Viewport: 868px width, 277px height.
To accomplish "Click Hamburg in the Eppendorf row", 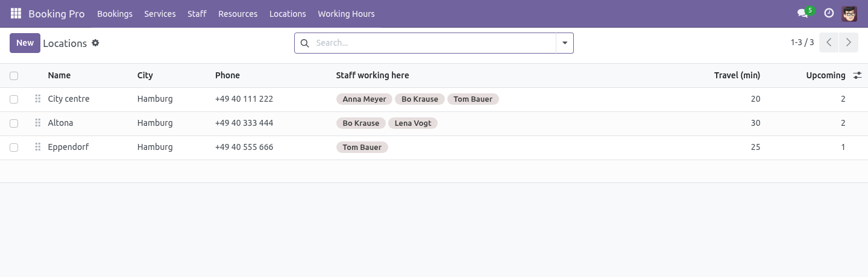I will tap(155, 147).
